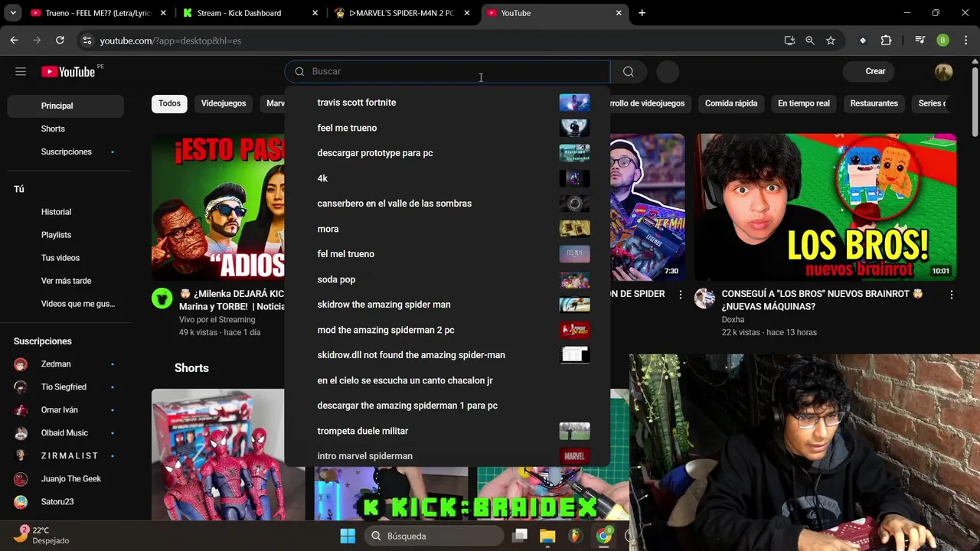This screenshot has height=551, width=980.
Task: Click the YouTube search input field
Action: point(448,71)
